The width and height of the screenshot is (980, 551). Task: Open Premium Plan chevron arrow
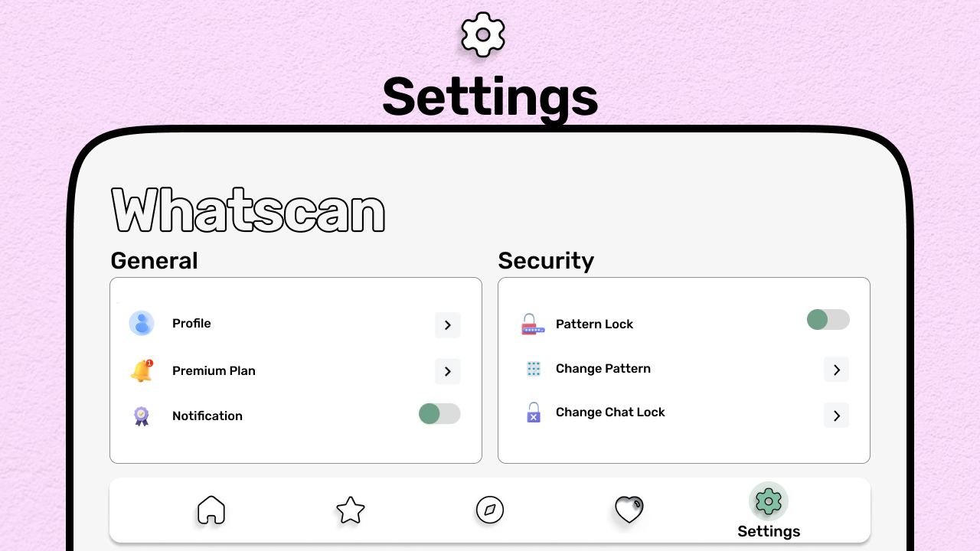click(448, 372)
